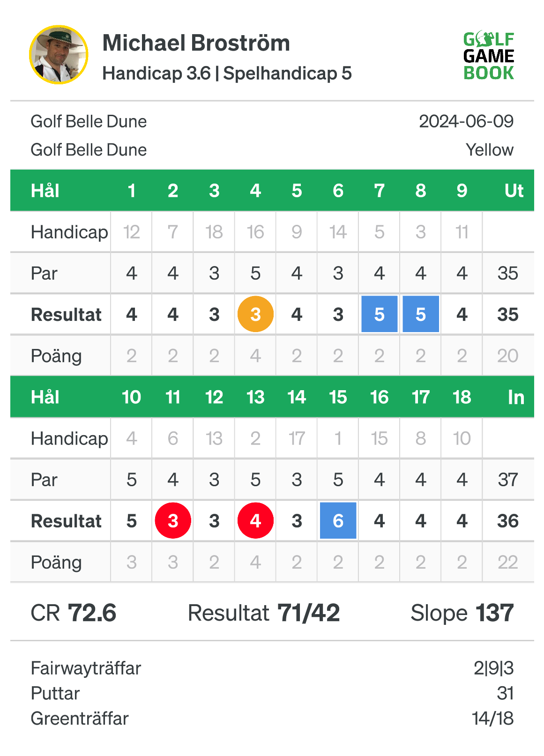Click the Handicap 3.6 Spelhandicap 5 text

click(x=227, y=74)
